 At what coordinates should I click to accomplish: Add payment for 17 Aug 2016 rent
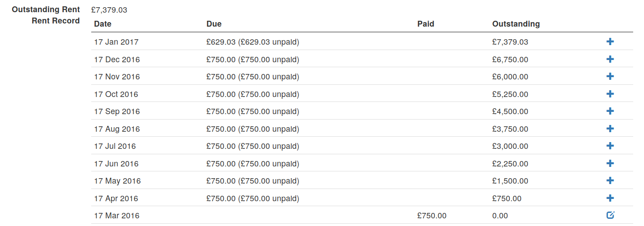pyautogui.click(x=610, y=129)
